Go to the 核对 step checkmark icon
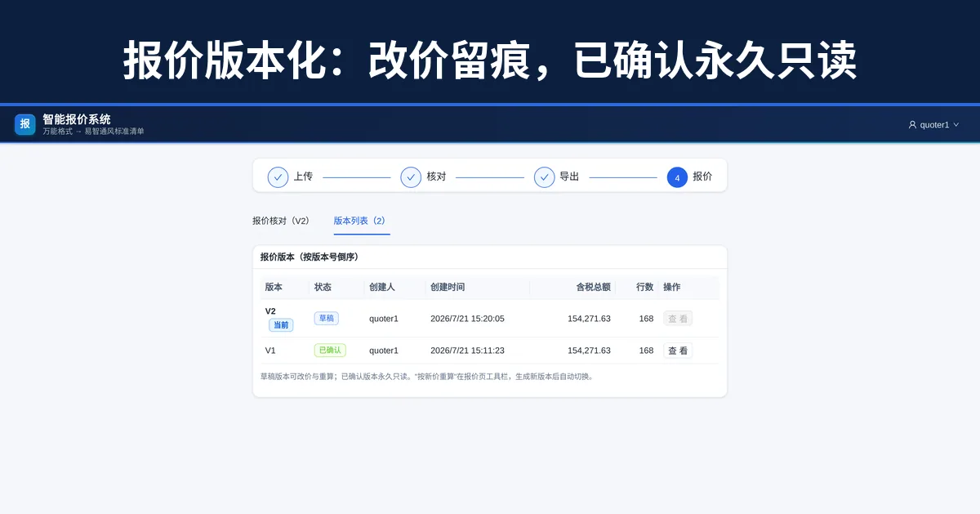980x514 pixels. point(411,177)
